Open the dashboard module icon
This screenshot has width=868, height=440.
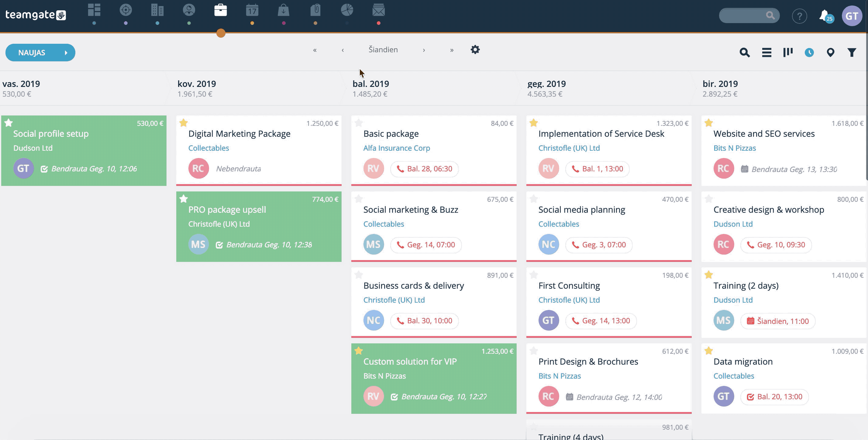[94, 10]
